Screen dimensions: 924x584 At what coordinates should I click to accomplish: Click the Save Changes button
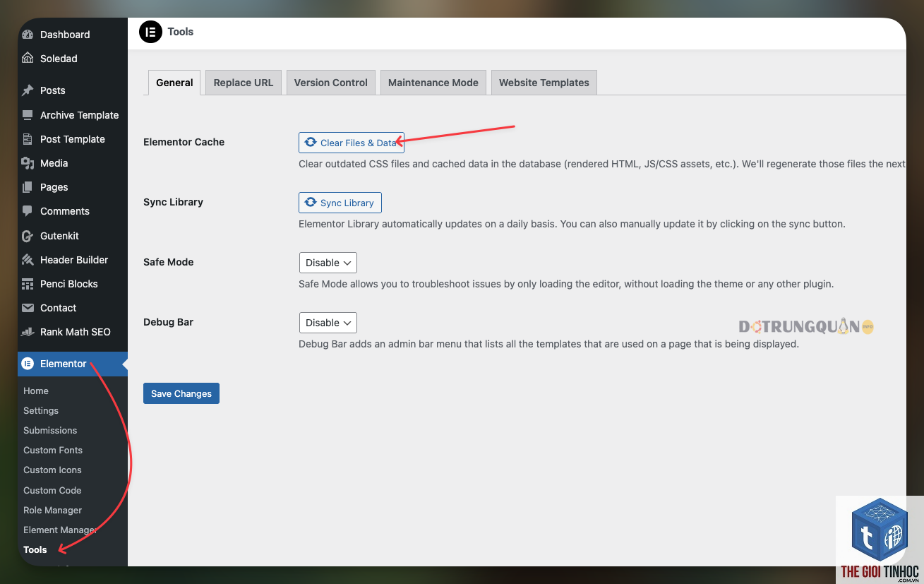pyautogui.click(x=181, y=393)
